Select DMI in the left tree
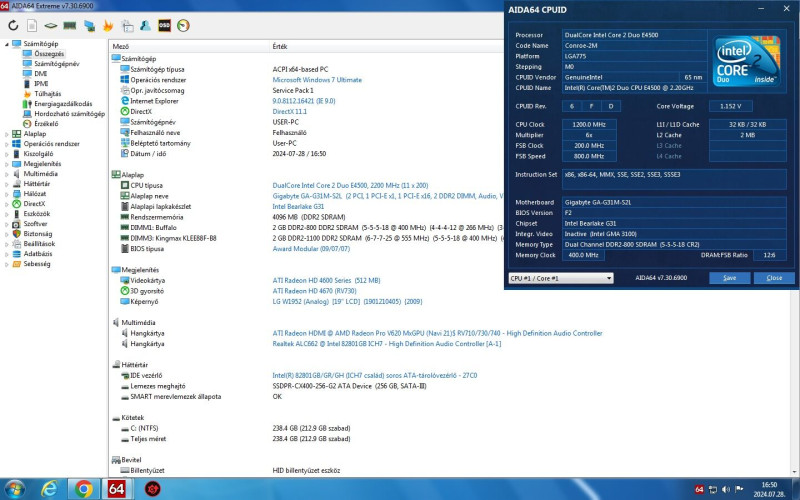800x500 pixels. point(41,73)
